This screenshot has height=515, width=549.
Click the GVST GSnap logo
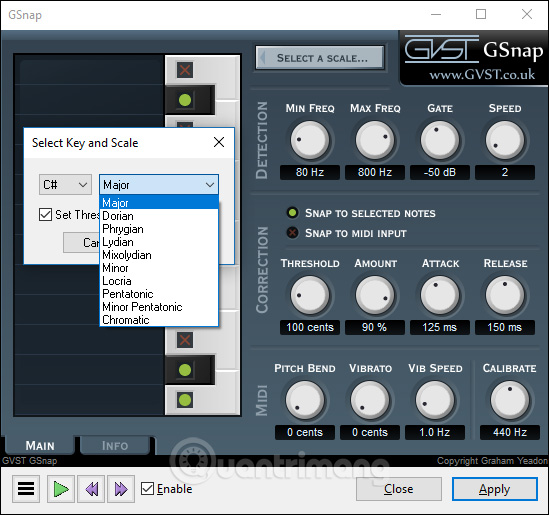(474, 50)
